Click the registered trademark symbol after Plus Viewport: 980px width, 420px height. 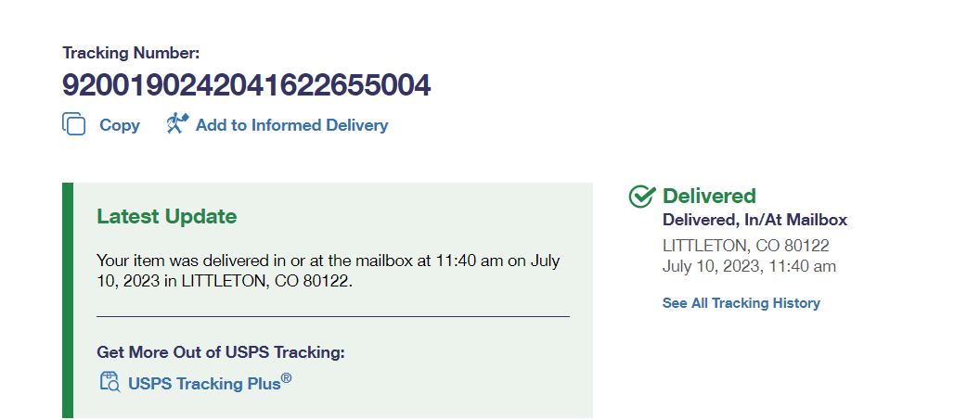pyautogui.click(x=287, y=377)
